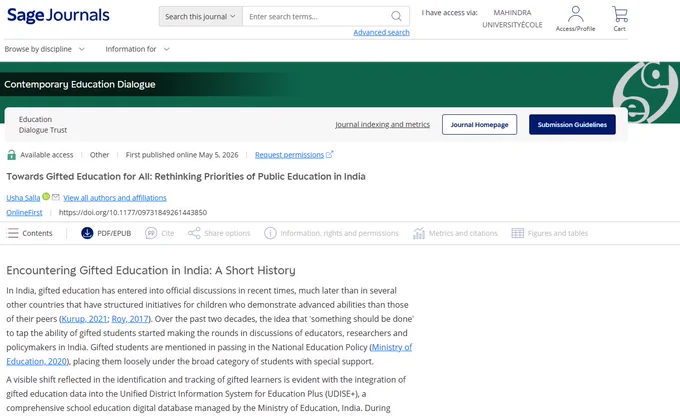Screen dimensions: 680x417
Task: Expand the Search this journal dropdown
Action: click(200, 16)
